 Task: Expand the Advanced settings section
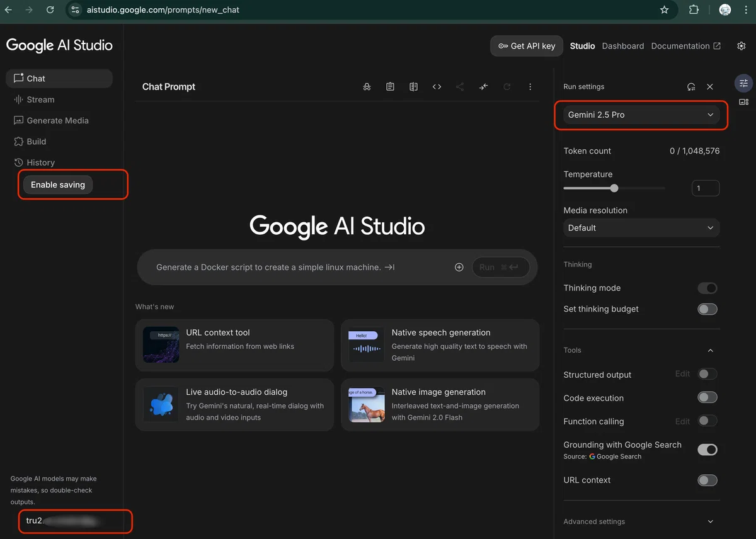(641, 521)
